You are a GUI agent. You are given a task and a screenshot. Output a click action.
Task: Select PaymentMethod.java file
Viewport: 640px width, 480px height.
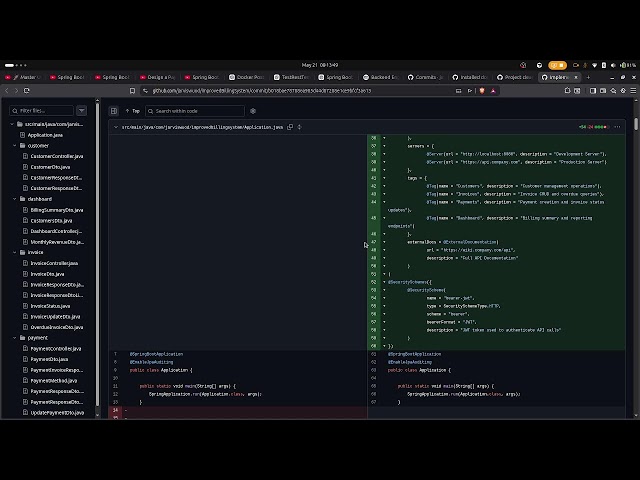pos(54,380)
